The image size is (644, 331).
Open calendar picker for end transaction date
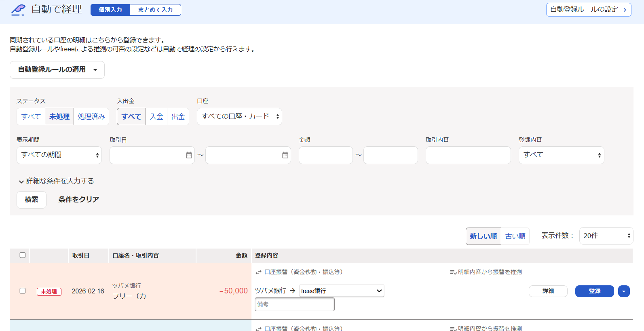285,155
